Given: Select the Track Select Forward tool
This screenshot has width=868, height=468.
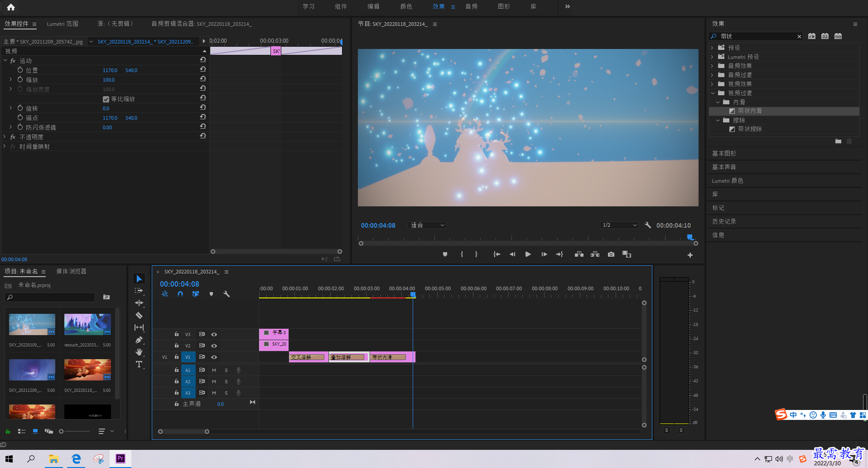Looking at the screenshot, I should click(x=139, y=291).
